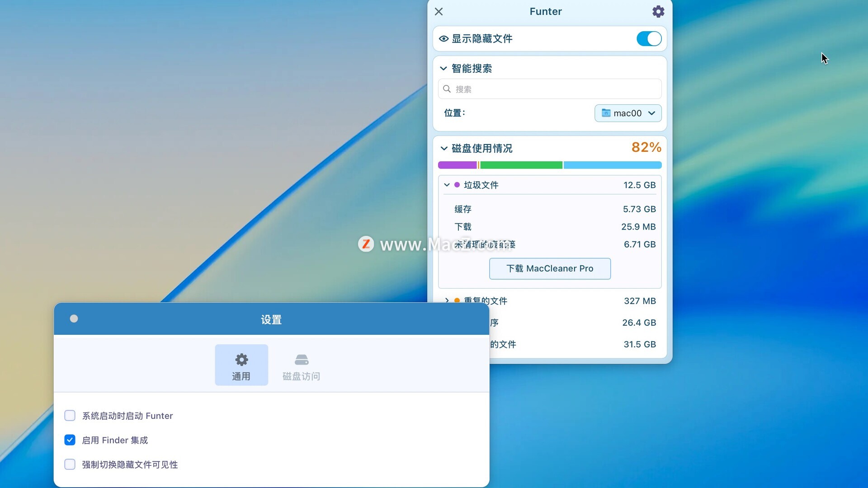Collapse the 磁盘使用情况 section
This screenshot has height=488, width=868.
click(443, 149)
